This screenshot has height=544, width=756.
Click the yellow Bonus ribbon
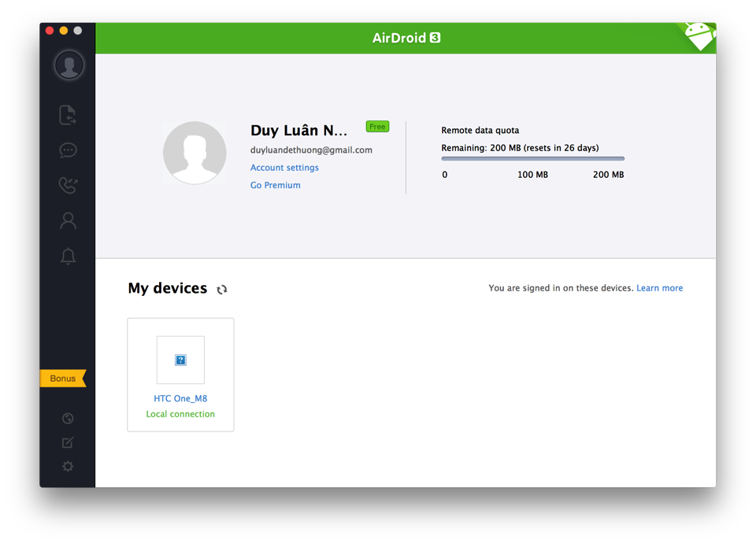pyautogui.click(x=63, y=378)
